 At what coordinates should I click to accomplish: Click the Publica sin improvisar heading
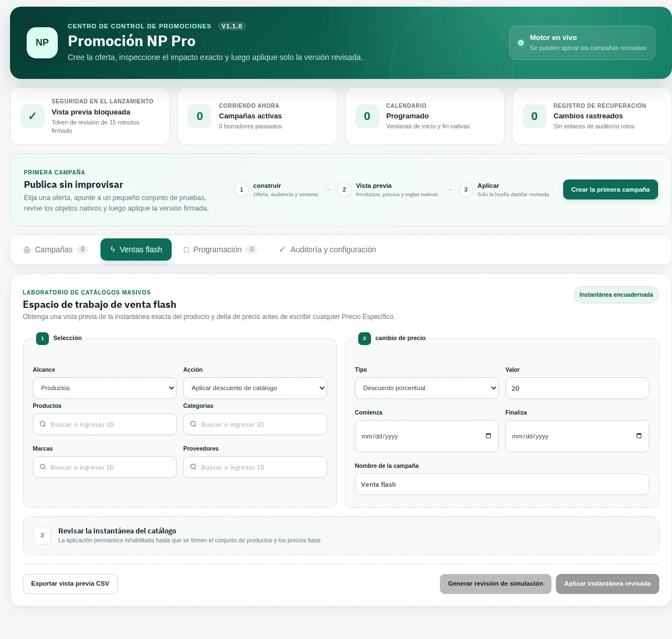[73, 184]
